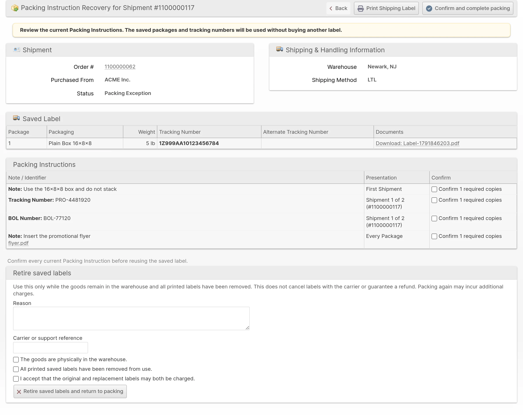The height and width of the screenshot is (420, 523).
Task: Confirm copies for Tracking Number PRO-4481920
Action: (x=434, y=200)
